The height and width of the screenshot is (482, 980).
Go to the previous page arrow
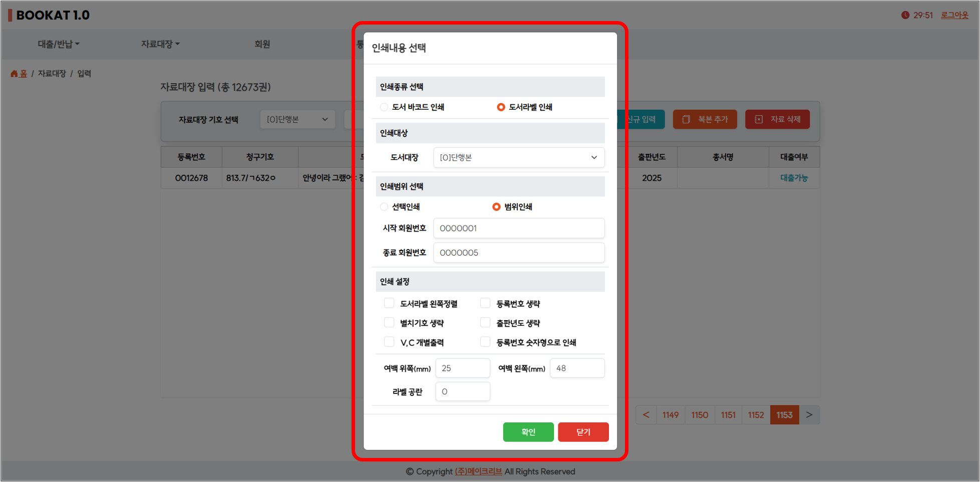click(x=646, y=415)
